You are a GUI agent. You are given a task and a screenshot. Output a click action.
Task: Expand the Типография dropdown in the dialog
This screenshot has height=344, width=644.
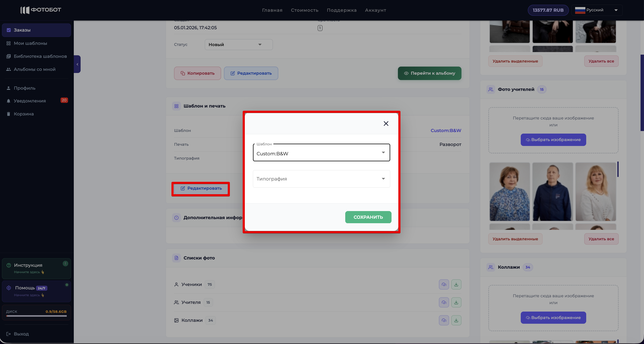coord(321,179)
